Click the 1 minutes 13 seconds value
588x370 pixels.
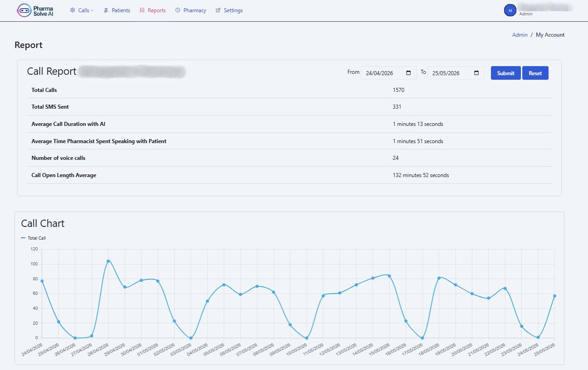coord(418,124)
